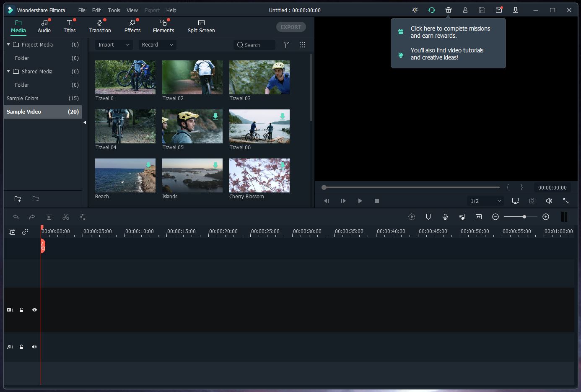The height and width of the screenshot is (392, 581).
Task: Click the add new folder icon
Action: click(x=18, y=199)
